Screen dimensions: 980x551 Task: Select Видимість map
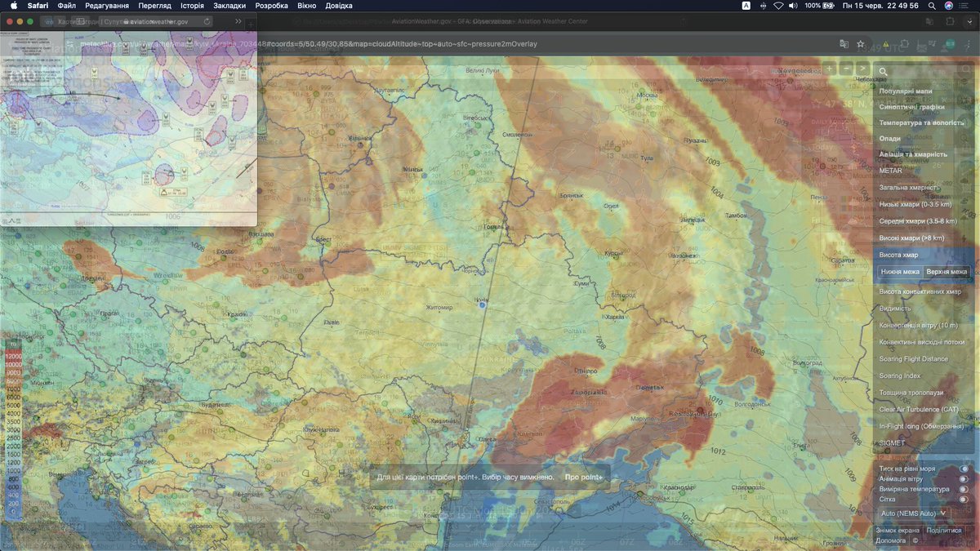coord(895,309)
